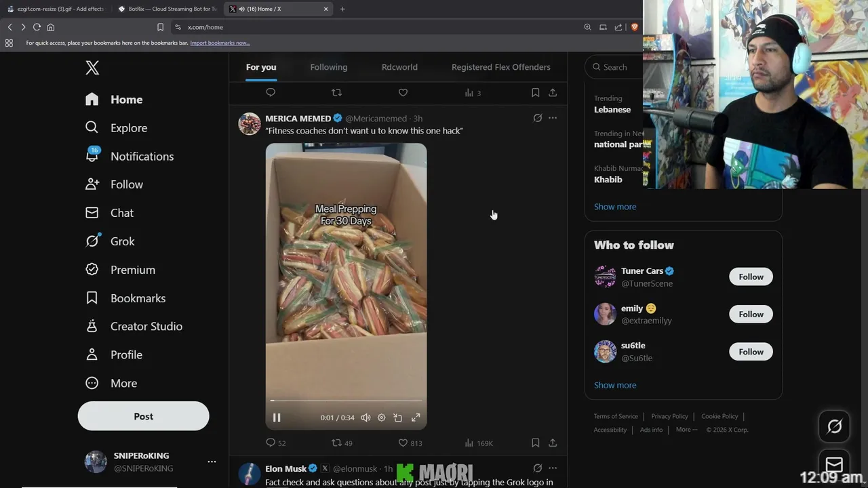Viewport: 868px width, 488px height.
Task: Open SNIPERoKING account options menu
Action: pos(212,462)
